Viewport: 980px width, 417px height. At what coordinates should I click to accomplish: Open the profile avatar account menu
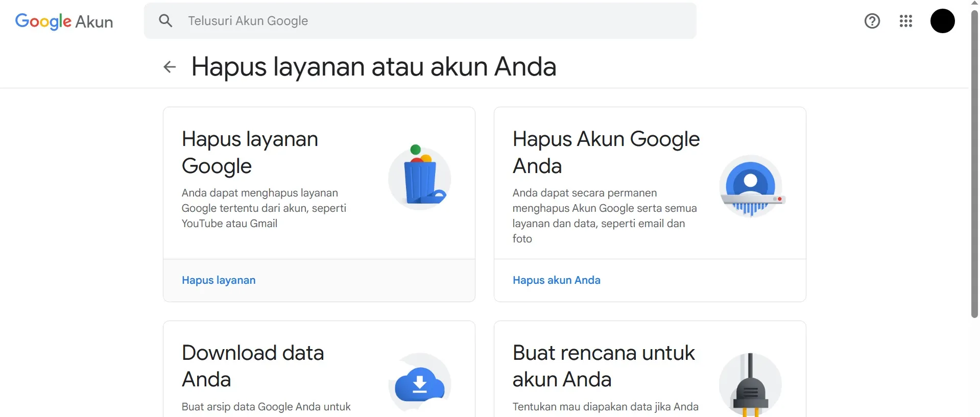click(942, 21)
